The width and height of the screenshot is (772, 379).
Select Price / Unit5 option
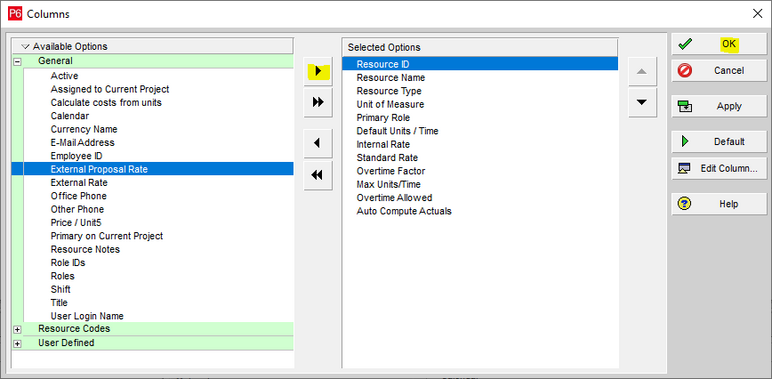click(76, 222)
